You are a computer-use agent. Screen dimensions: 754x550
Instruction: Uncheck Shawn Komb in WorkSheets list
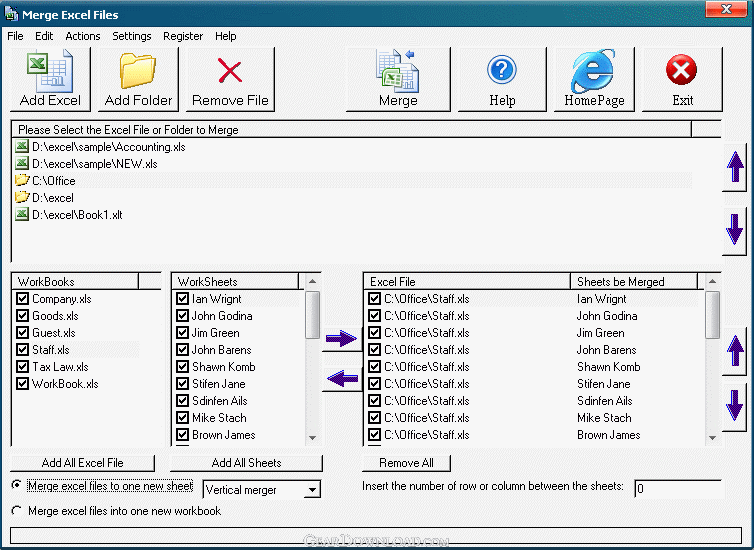[182, 366]
